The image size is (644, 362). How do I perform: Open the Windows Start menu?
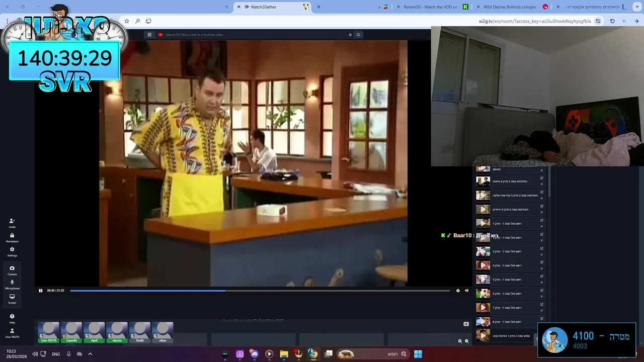coord(418,354)
